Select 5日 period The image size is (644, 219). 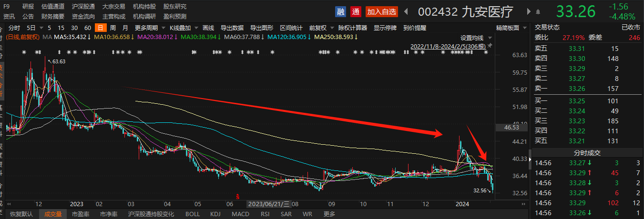click(31, 28)
